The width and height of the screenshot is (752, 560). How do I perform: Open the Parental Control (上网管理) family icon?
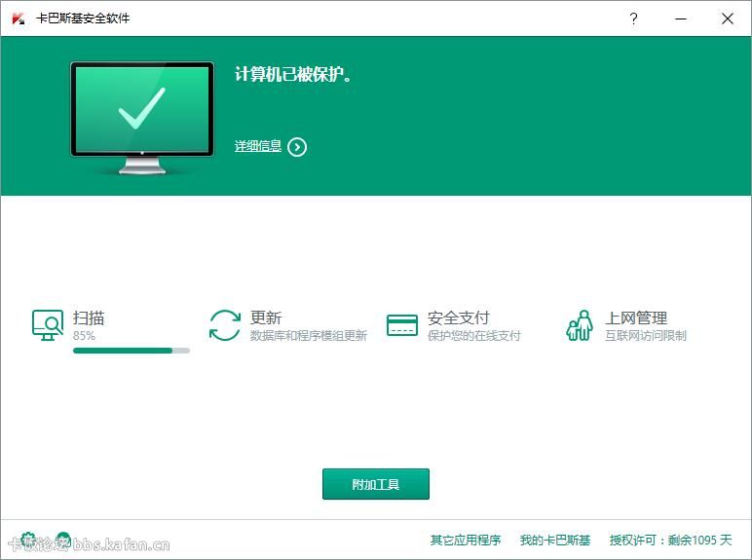click(x=580, y=325)
